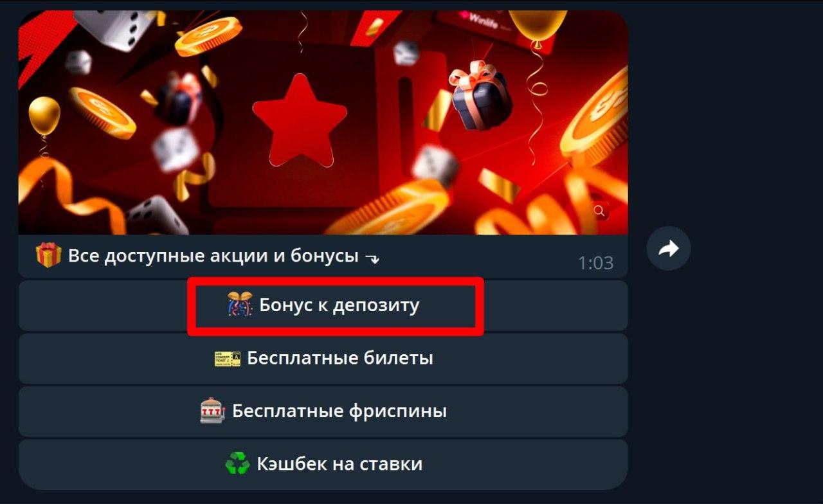
Task: Click the forward arrow beside the message
Action: 669,248
